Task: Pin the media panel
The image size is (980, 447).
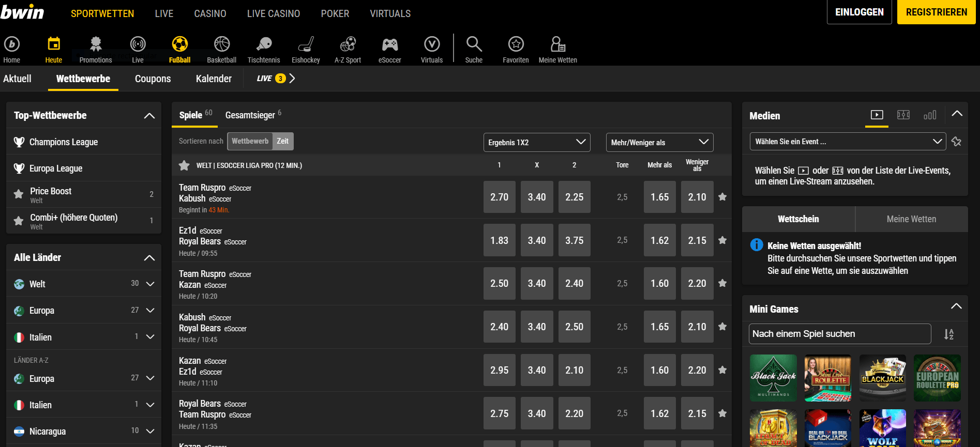Action: 956,142
